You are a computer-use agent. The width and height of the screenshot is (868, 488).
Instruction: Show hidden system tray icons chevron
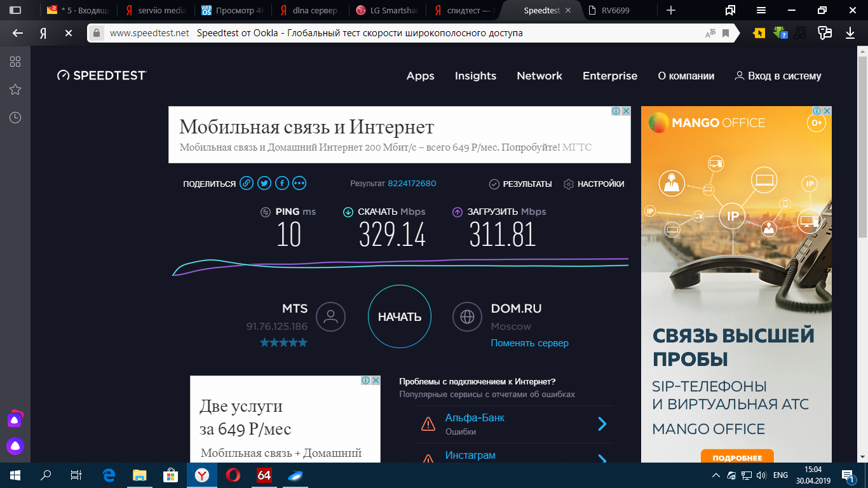tap(716, 475)
